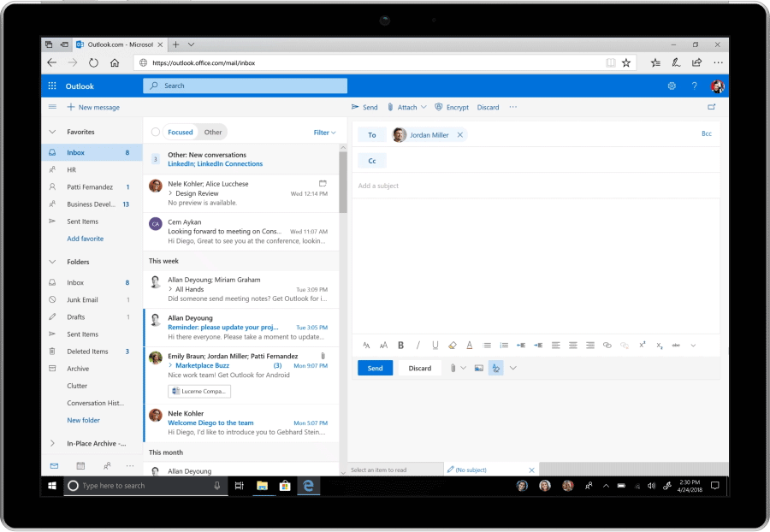Switch to People module in bottom navigation
770x532 pixels.
point(107,466)
